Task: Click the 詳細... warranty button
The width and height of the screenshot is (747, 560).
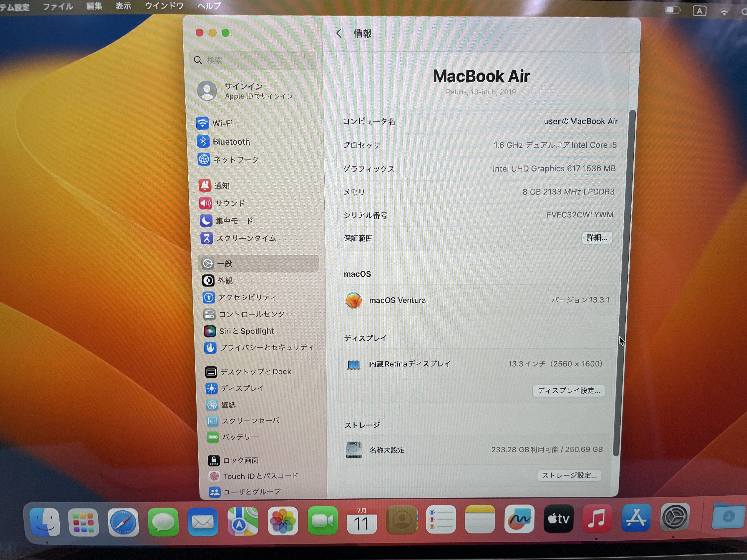Action: (x=597, y=238)
